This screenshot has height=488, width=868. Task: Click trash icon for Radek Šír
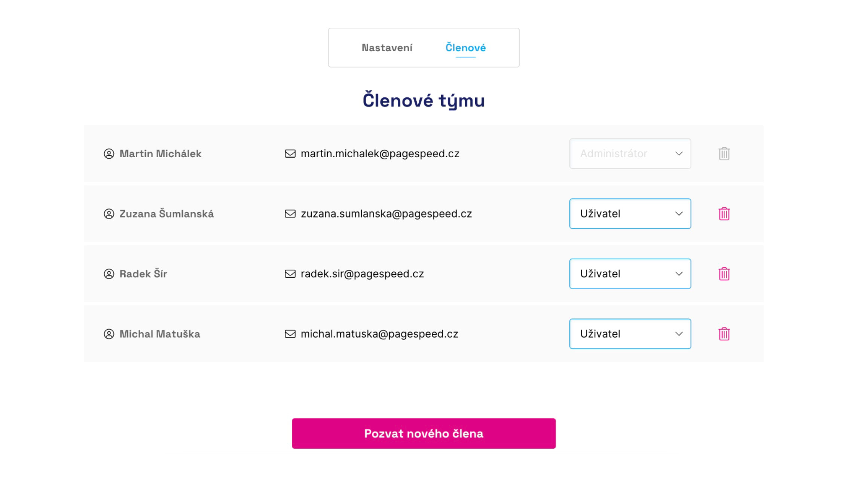(724, 274)
